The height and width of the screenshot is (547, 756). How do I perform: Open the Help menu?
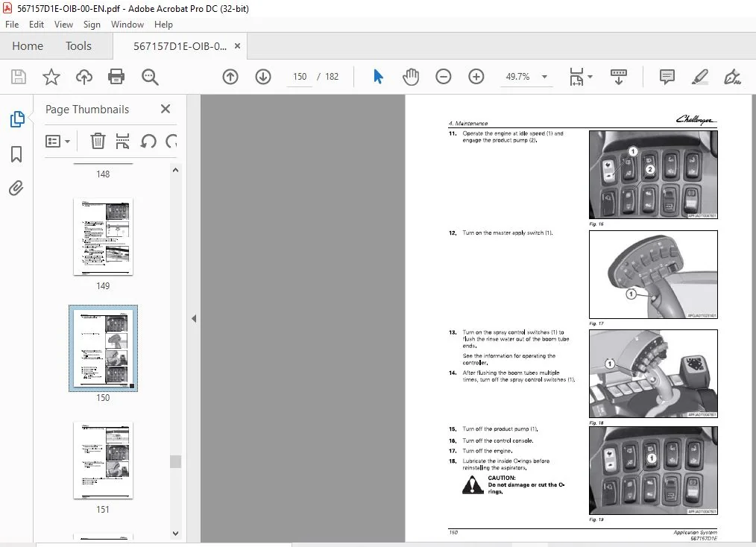click(x=163, y=25)
